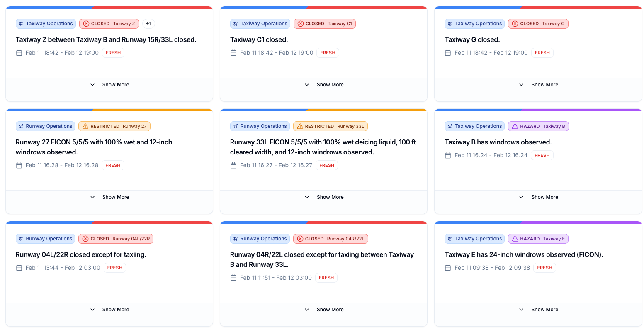Select the CLOSED Taxiway C1 status badge
This screenshot has width=644, height=330.
click(325, 24)
